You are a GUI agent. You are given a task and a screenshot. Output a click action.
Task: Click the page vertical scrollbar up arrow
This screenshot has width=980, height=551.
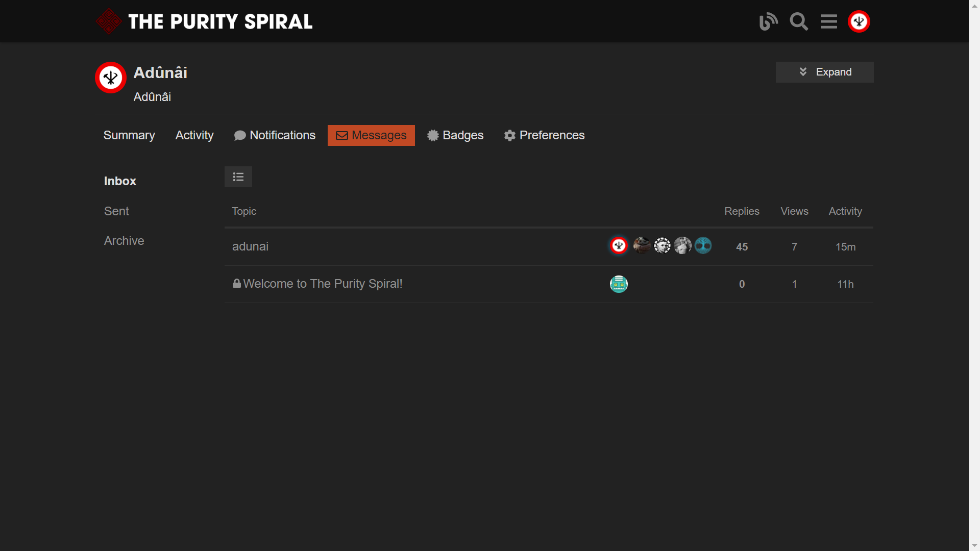[x=974, y=5]
